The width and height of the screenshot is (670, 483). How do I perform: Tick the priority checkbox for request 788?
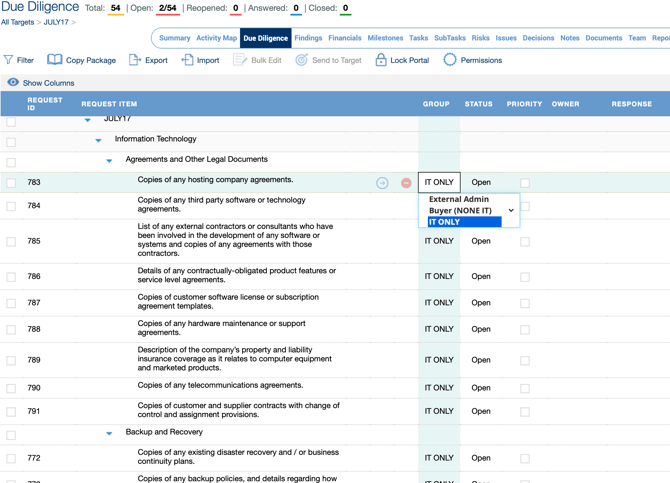pyautogui.click(x=525, y=330)
